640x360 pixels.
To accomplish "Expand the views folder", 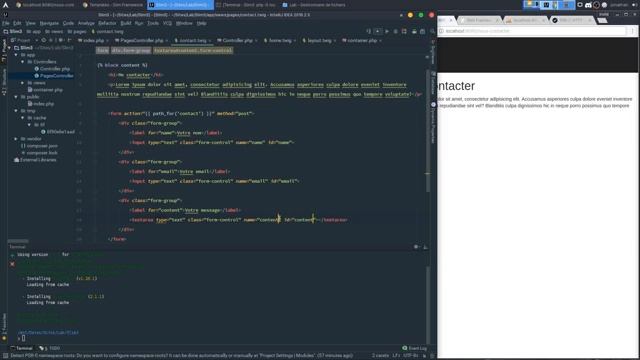I will (x=22, y=83).
